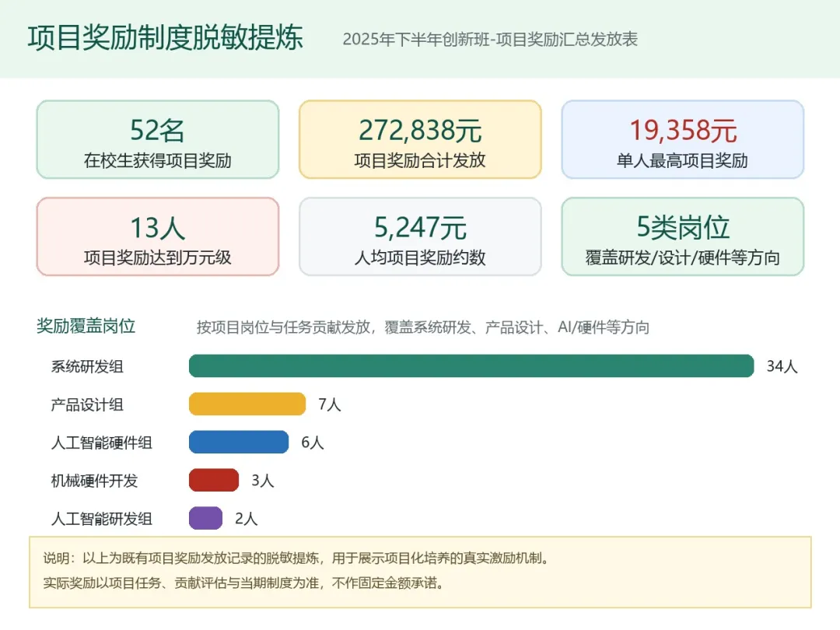Click the 系统研发组 label
The image size is (840, 630).
coord(87,366)
